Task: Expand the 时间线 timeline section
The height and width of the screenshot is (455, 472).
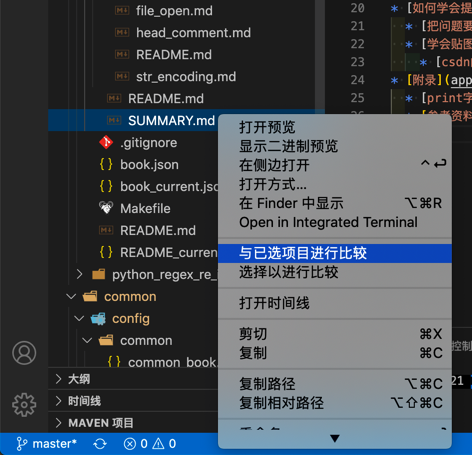Action: tap(59, 401)
